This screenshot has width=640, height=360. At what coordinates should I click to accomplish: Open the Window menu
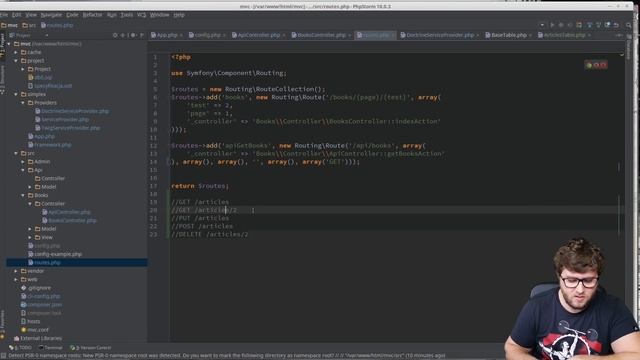pos(159,15)
